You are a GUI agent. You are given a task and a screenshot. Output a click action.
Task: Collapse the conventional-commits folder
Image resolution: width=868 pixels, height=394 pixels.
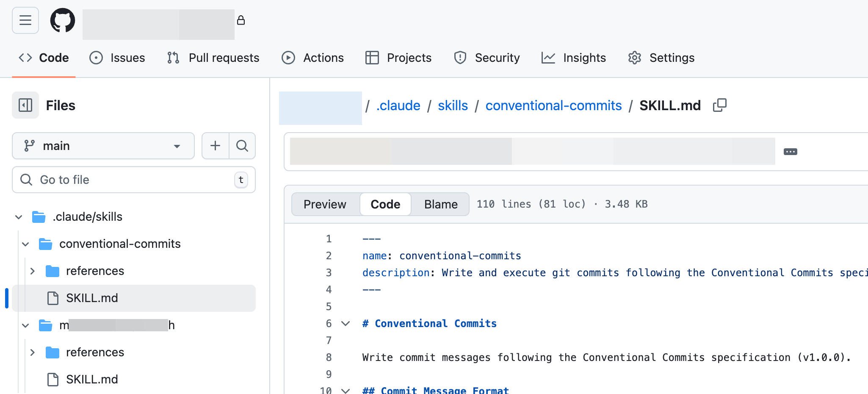pyautogui.click(x=25, y=244)
